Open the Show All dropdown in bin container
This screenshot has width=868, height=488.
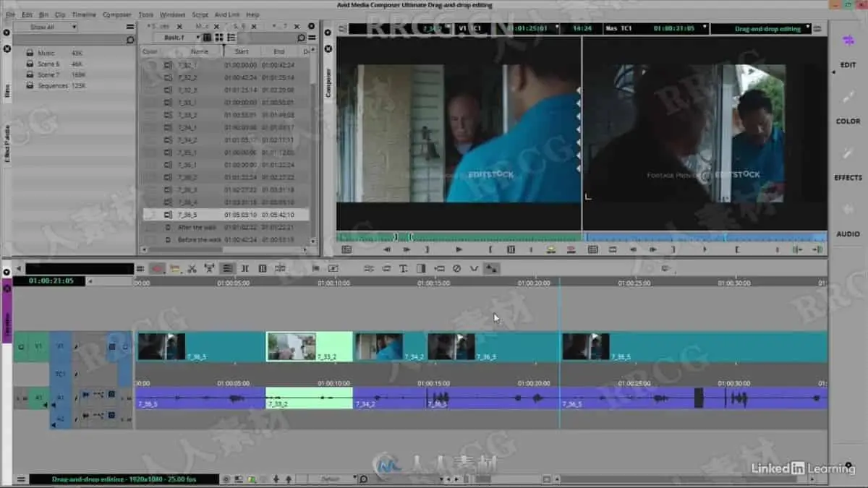pos(45,27)
